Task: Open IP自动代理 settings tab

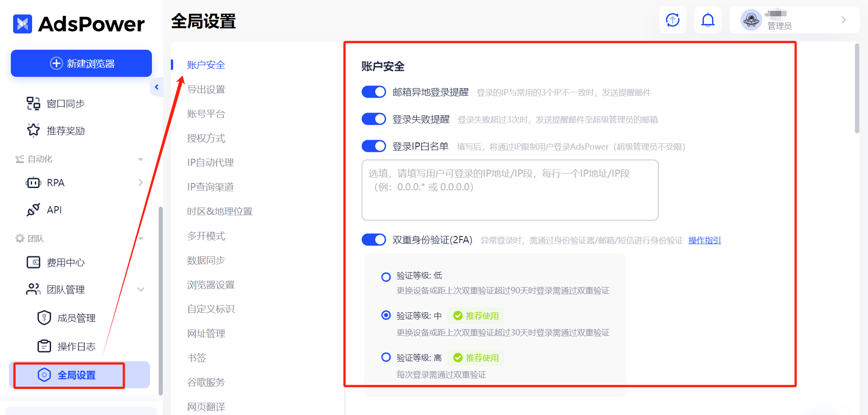Action: point(211,162)
